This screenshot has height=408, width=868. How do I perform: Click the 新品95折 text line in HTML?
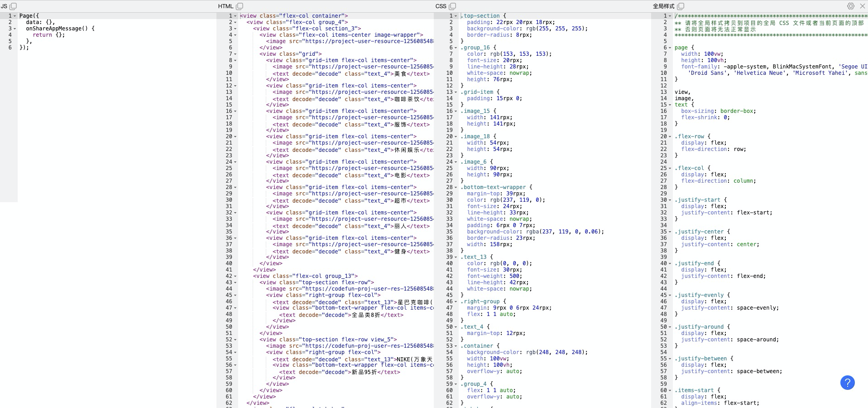340,372
